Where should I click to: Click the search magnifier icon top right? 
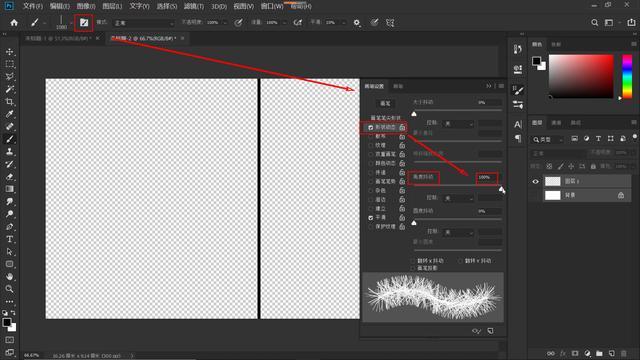[x=595, y=23]
